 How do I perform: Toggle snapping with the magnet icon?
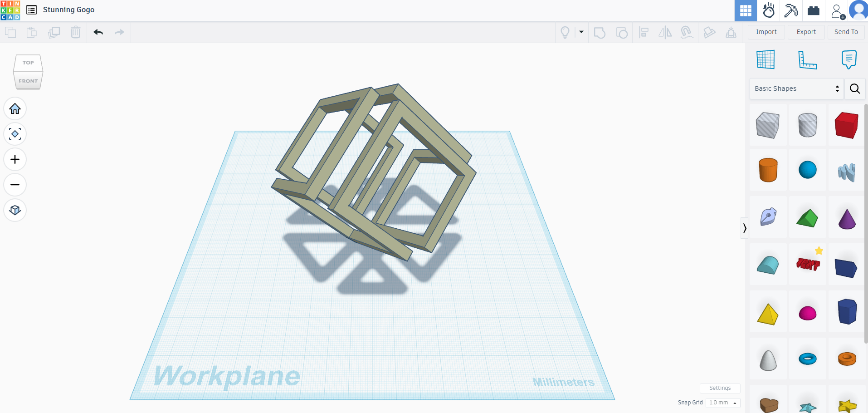pyautogui.click(x=687, y=32)
